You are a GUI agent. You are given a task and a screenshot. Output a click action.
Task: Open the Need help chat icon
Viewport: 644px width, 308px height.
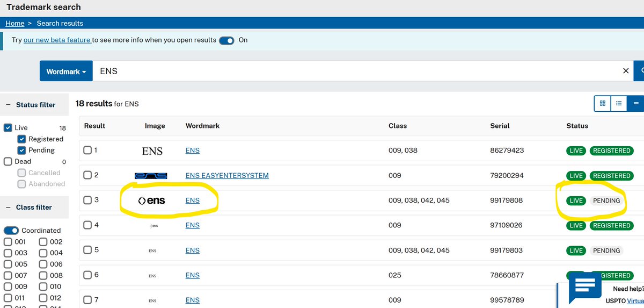point(584,288)
